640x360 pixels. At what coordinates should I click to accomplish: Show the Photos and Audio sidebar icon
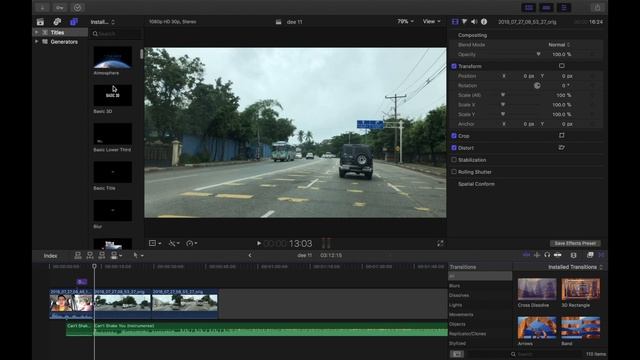tap(57, 22)
